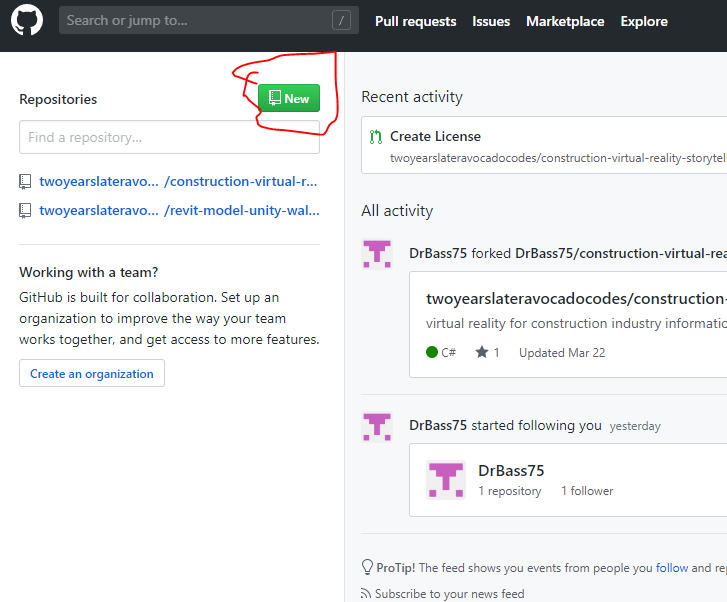727x602 pixels.
Task: Click the GitHub Octocat logo
Action: pyautogui.click(x=27, y=20)
